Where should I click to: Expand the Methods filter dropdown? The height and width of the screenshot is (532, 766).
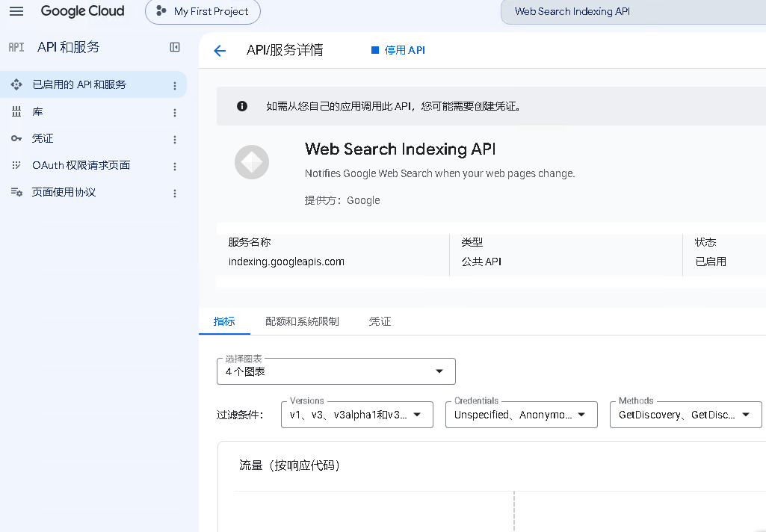[x=686, y=415]
